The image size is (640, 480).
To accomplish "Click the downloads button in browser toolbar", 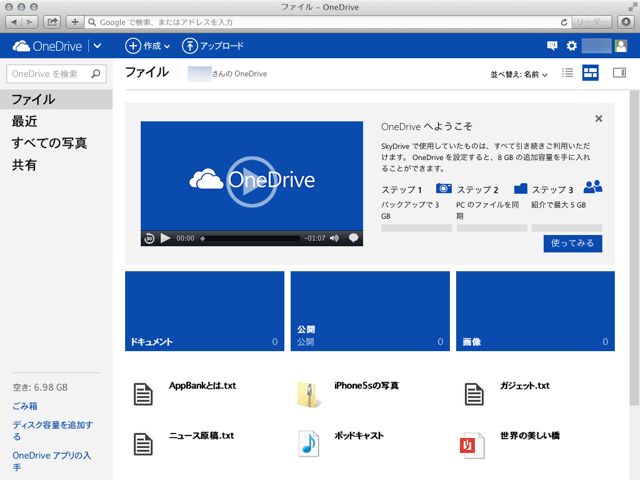I will [626, 22].
